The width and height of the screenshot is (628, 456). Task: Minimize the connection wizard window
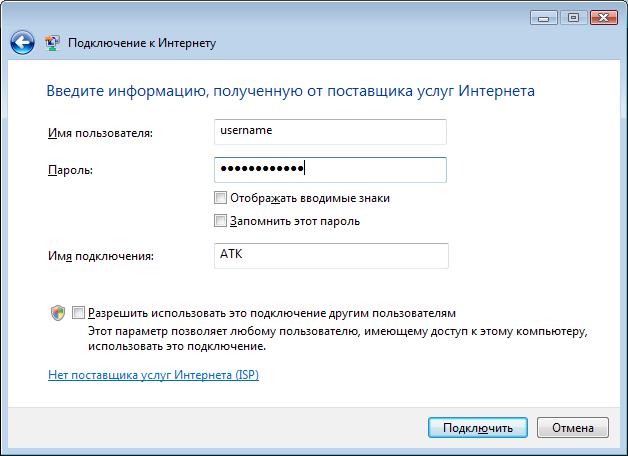543,18
